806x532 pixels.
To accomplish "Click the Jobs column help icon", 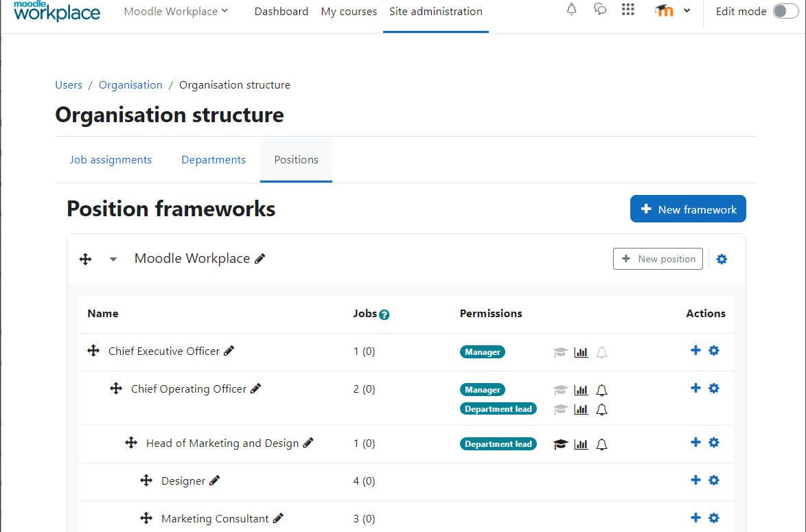I will (384, 314).
